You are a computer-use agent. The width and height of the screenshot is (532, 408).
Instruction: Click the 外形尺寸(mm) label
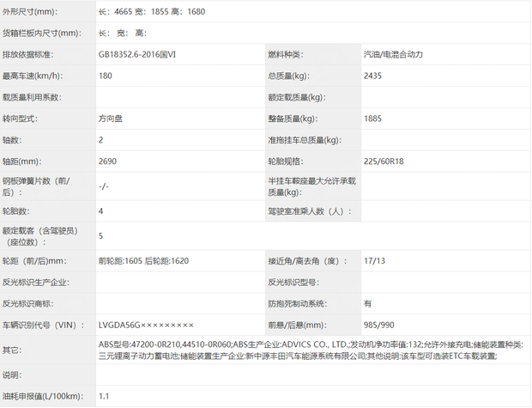[30, 12]
